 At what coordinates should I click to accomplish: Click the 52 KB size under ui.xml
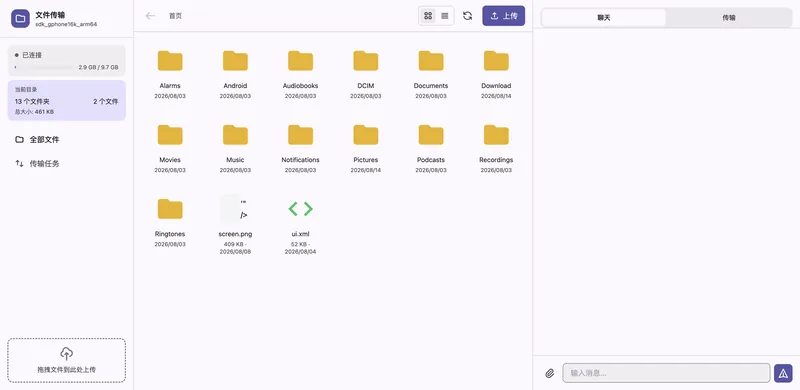click(299, 244)
